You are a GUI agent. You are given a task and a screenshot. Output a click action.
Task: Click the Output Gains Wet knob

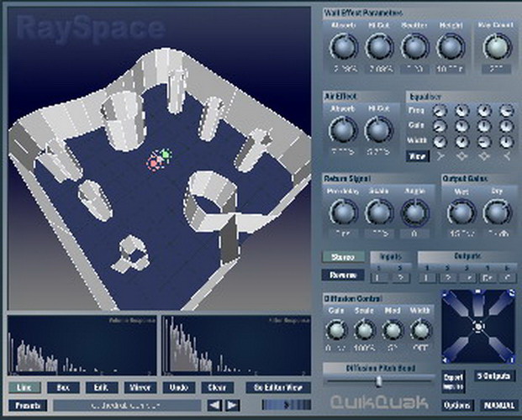point(461,212)
